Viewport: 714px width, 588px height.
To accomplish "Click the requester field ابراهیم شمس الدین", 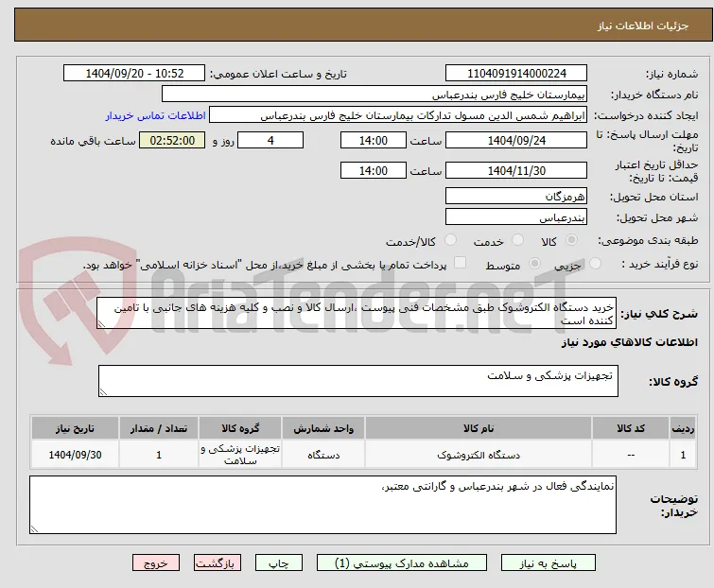I will (x=398, y=115).
